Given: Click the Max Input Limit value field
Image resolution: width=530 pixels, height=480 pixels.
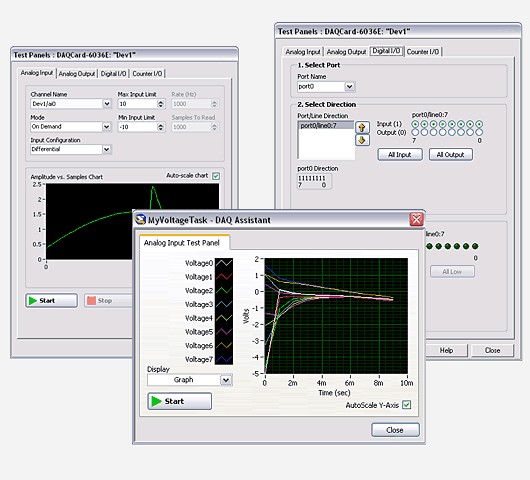Looking at the screenshot, I should [x=138, y=104].
